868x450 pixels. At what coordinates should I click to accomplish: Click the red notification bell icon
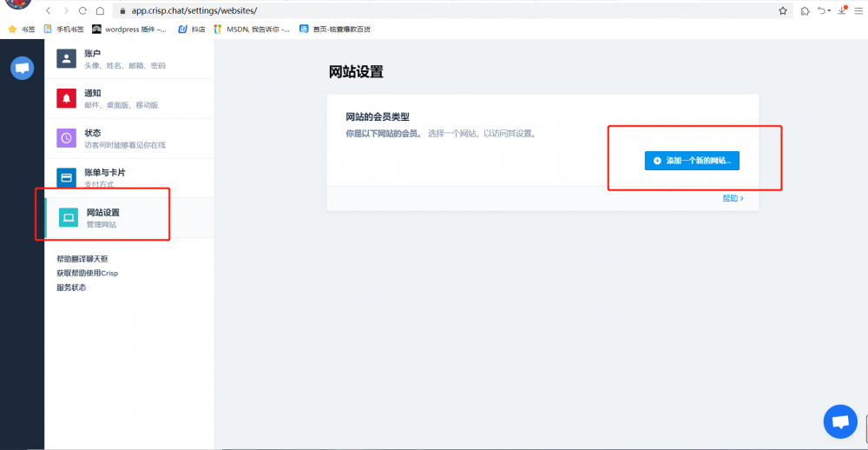coord(67,98)
